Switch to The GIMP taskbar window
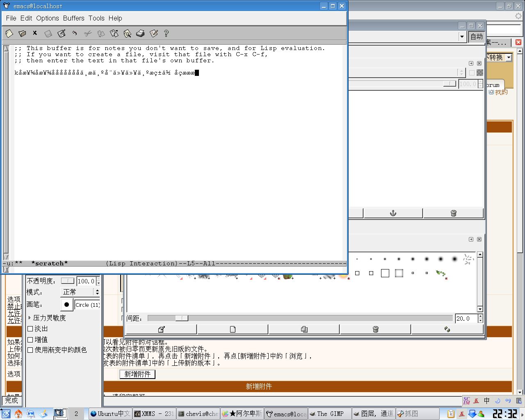 (330, 414)
